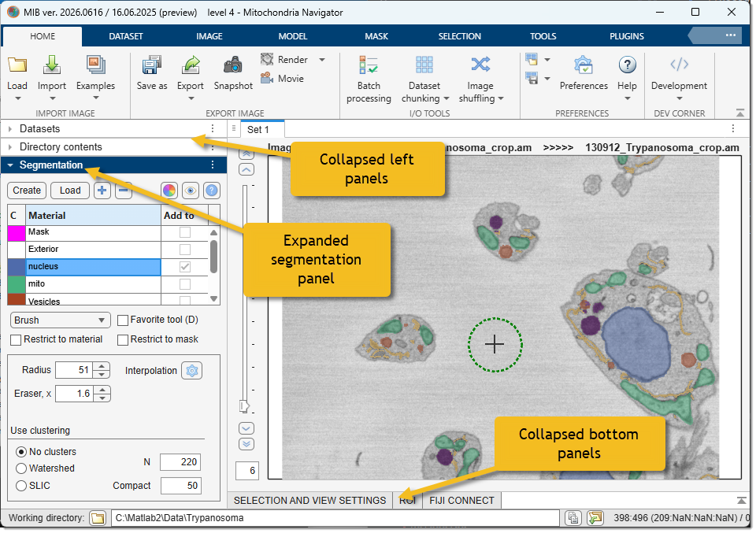This screenshot has height=533, width=756.
Task: Go to previous slice up arrow
Action: [x=246, y=169]
